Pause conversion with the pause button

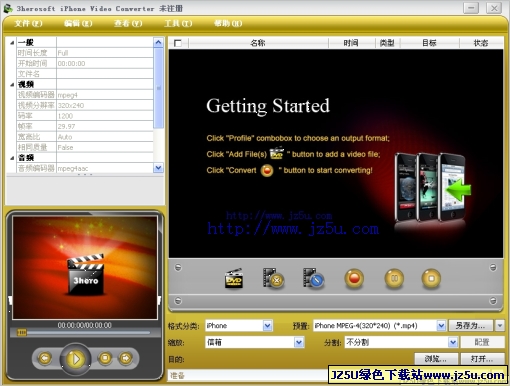click(394, 279)
